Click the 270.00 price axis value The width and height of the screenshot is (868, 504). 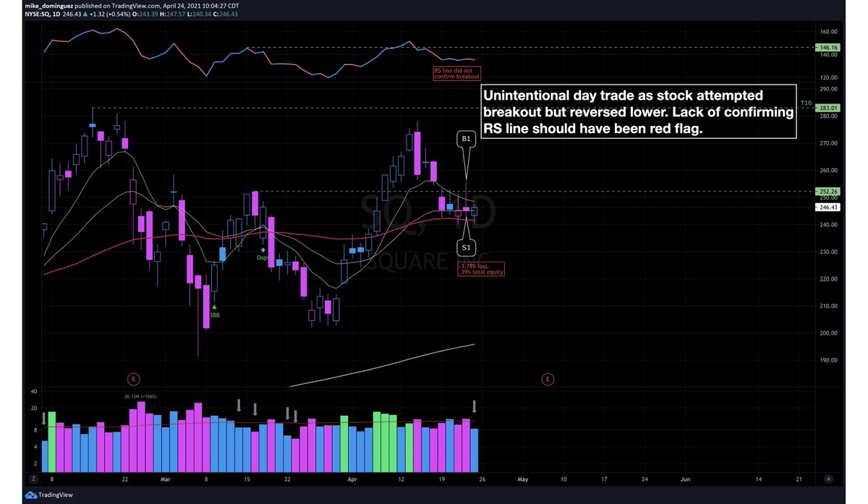[829, 143]
